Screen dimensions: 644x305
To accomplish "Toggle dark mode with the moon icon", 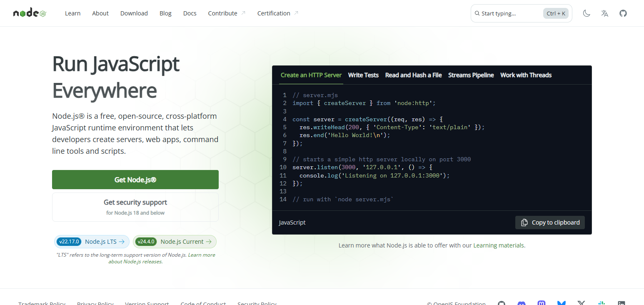I will pyautogui.click(x=587, y=13).
